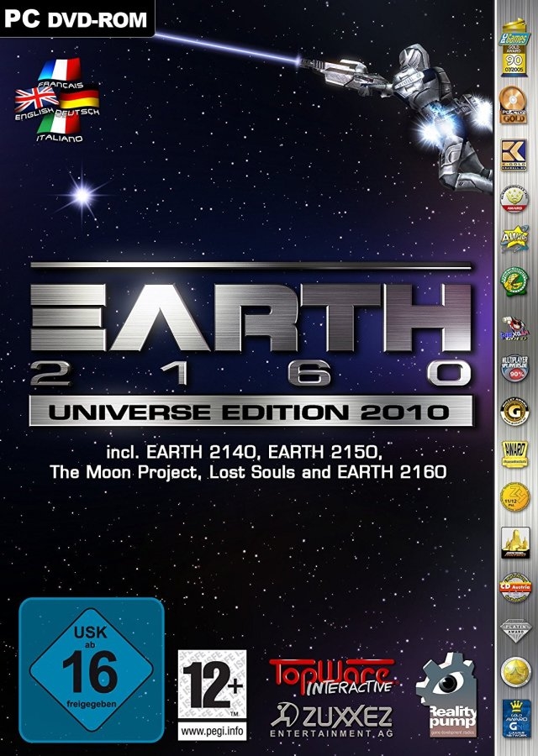Click the PEGI 12+ rating icon

[x=212, y=677]
